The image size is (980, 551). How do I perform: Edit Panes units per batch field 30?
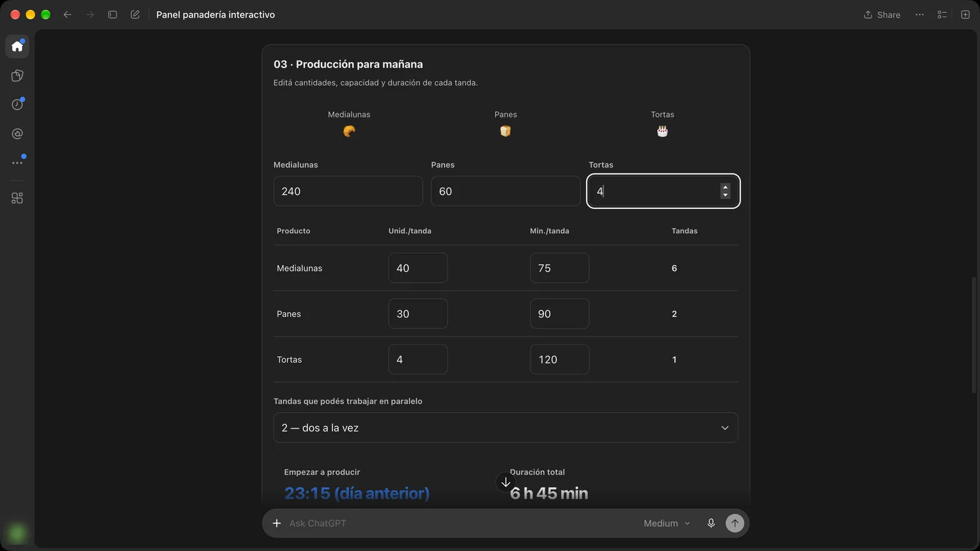click(418, 313)
